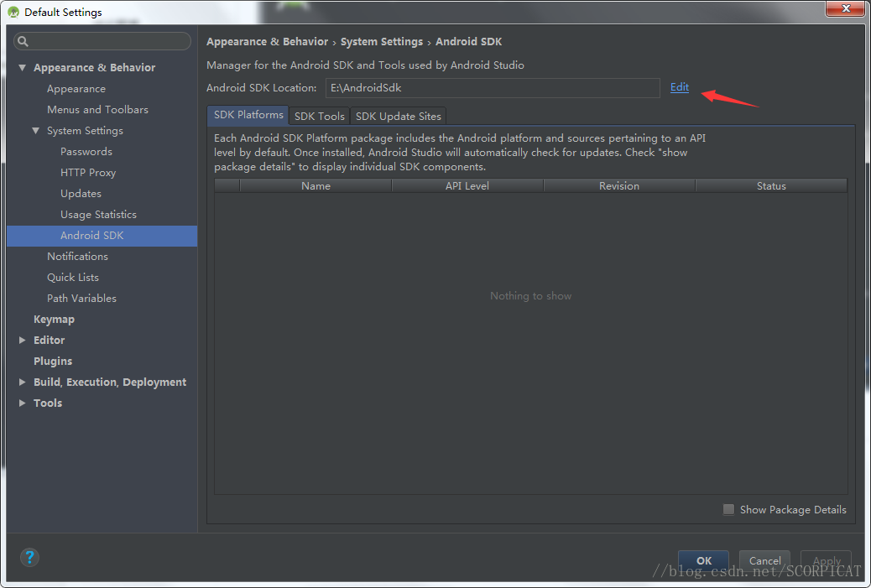Collapse Appearance & Behavior section
871x588 pixels.
click(x=22, y=68)
